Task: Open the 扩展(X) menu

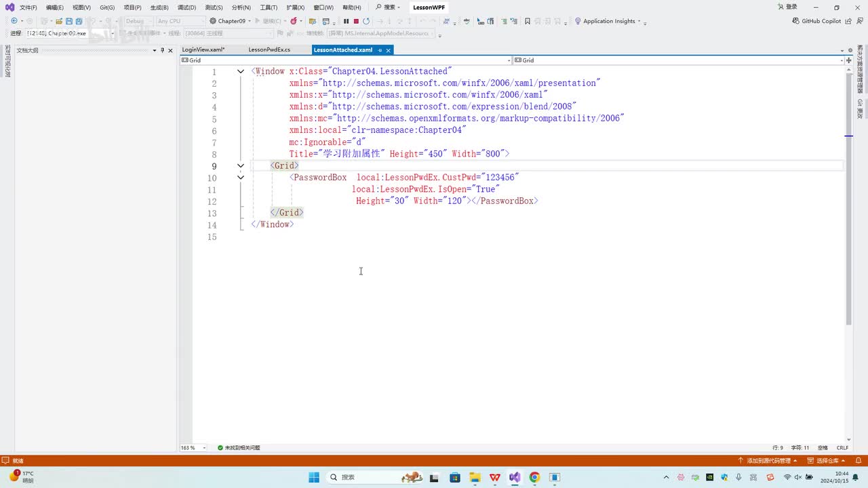Action: click(296, 7)
